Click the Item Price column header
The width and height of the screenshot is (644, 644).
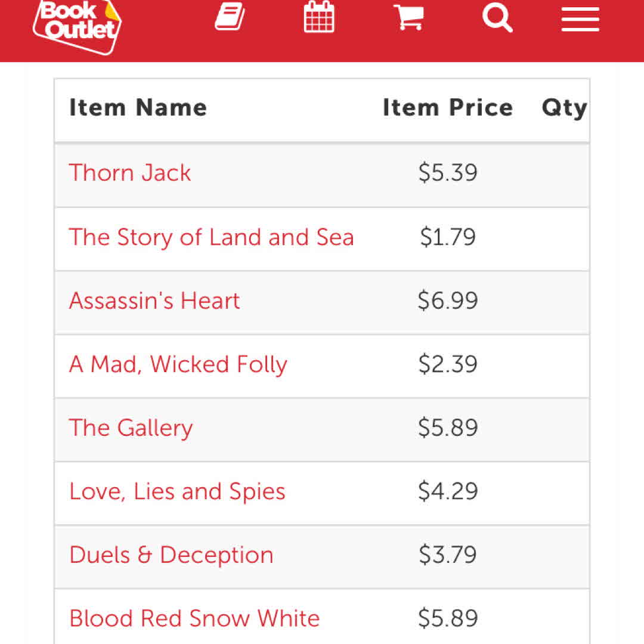pyautogui.click(x=448, y=108)
